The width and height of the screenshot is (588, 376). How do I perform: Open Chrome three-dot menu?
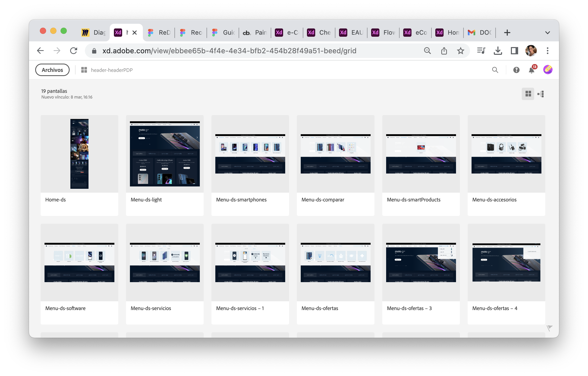pyautogui.click(x=547, y=51)
